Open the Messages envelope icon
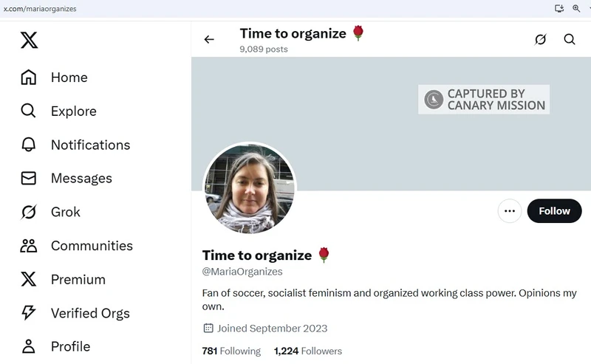 (28, 179)
